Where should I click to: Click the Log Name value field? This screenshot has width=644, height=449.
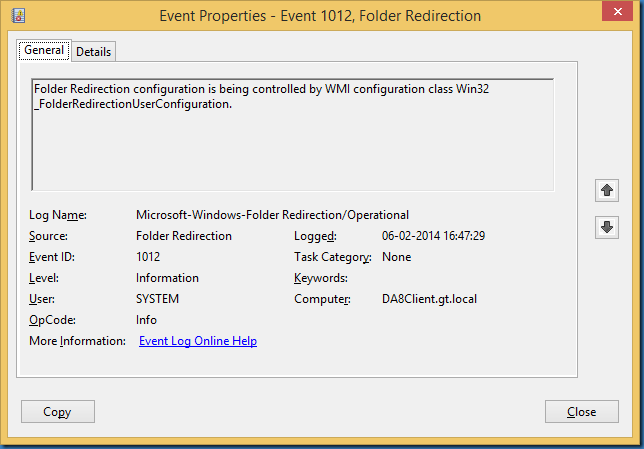pyautogui.click(x=272, y=215)
